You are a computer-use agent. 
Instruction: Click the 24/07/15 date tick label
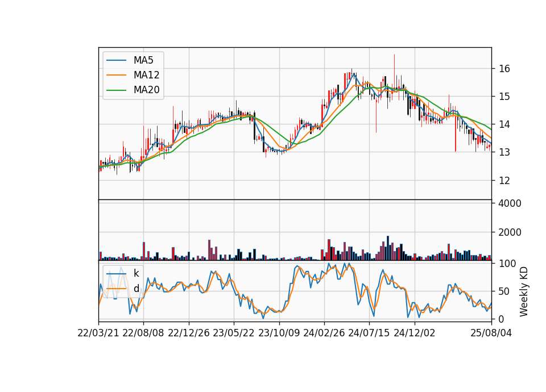click(369, 333)
